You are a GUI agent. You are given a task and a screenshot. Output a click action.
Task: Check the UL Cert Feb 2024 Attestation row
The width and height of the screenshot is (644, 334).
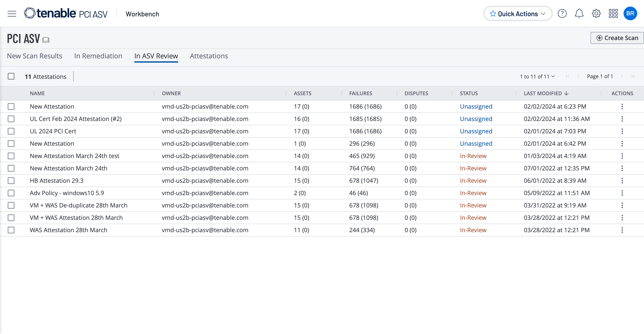click(11, 119)
